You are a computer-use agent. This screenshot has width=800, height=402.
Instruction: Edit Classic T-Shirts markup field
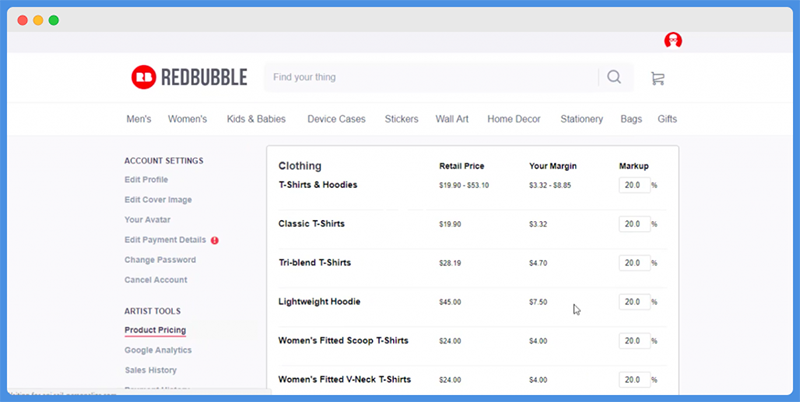(x=635, y=224)
